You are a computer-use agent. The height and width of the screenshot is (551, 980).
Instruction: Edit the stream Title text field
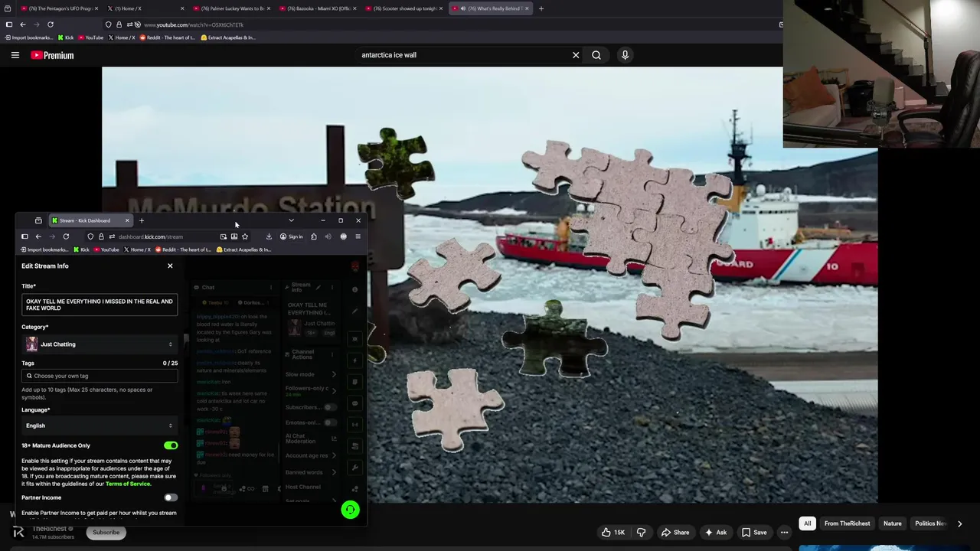tap(100, 305)
